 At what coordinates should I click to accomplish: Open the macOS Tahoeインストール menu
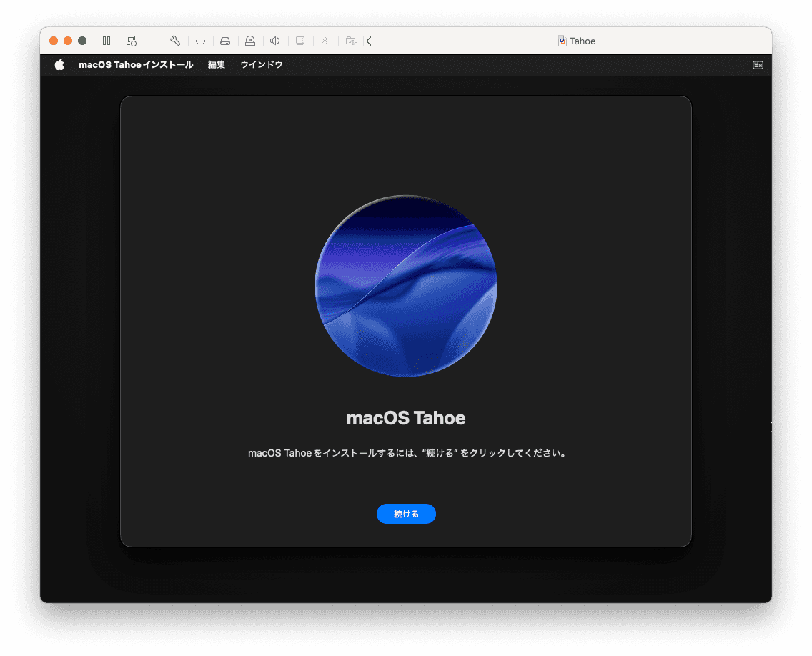(136, 65)
